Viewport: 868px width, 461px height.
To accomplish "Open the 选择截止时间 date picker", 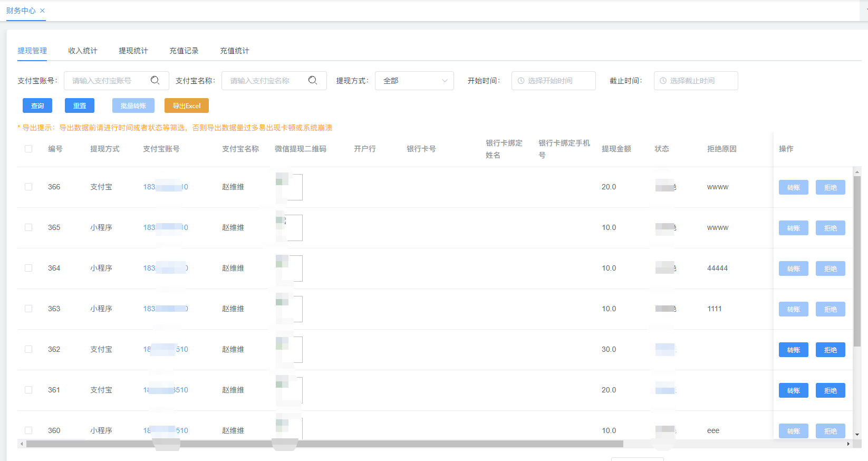I will pyautogui.click(x=696, y=81).
